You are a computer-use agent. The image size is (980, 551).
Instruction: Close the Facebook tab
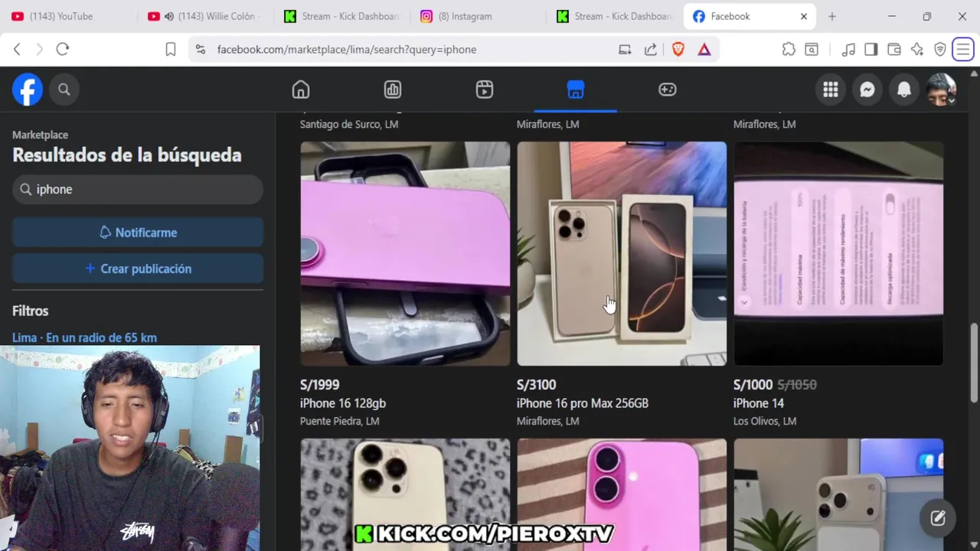pyautogui.click(x=804, y=16)
